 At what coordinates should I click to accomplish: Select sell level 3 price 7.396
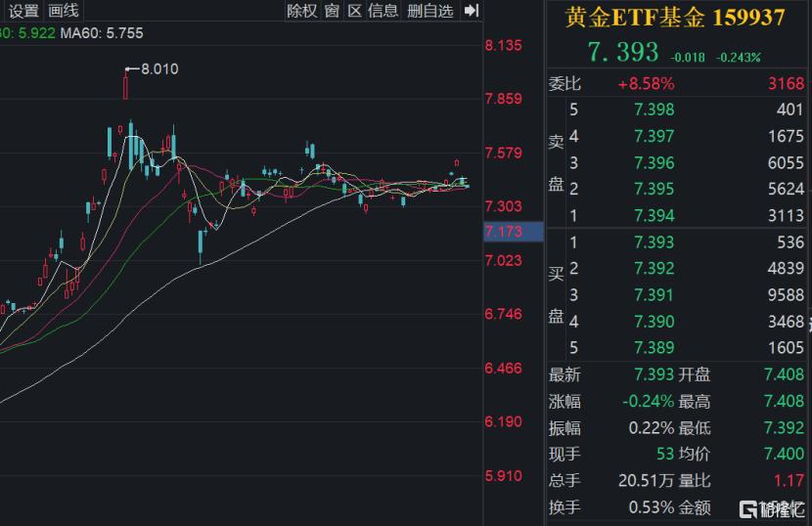(x=654, y=162)
